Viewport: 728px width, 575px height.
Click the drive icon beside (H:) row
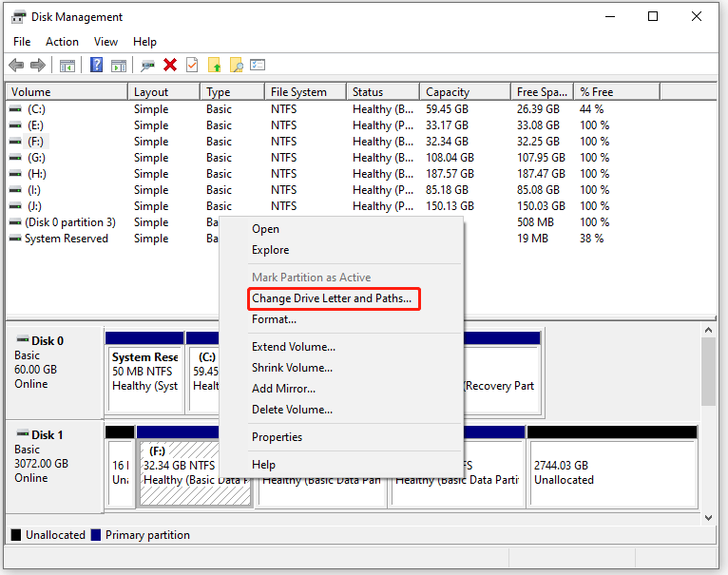point(15,174)
